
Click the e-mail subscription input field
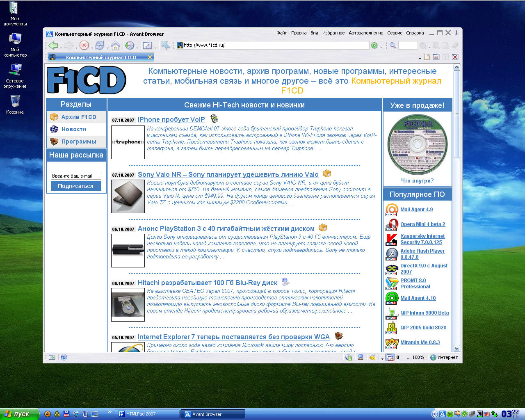click(x=76, y=176)
